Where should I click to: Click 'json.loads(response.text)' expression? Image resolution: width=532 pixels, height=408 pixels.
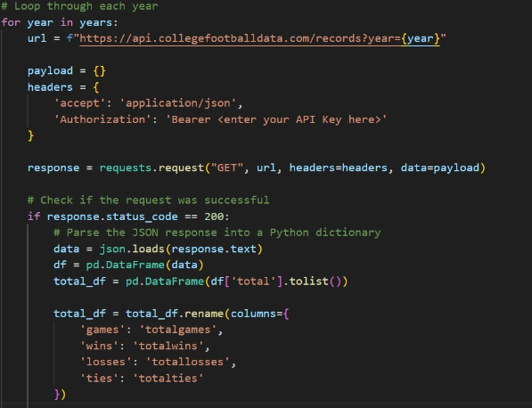pos(181,249)
